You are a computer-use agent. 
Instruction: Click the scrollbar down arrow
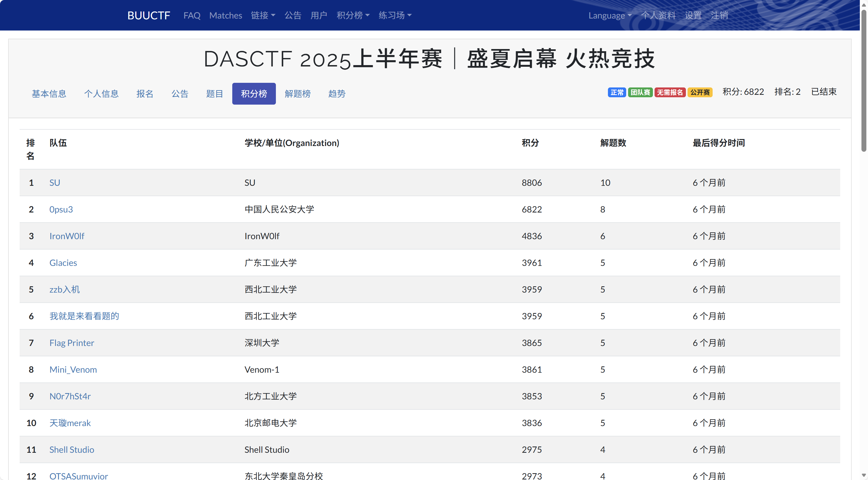(864, 476)
